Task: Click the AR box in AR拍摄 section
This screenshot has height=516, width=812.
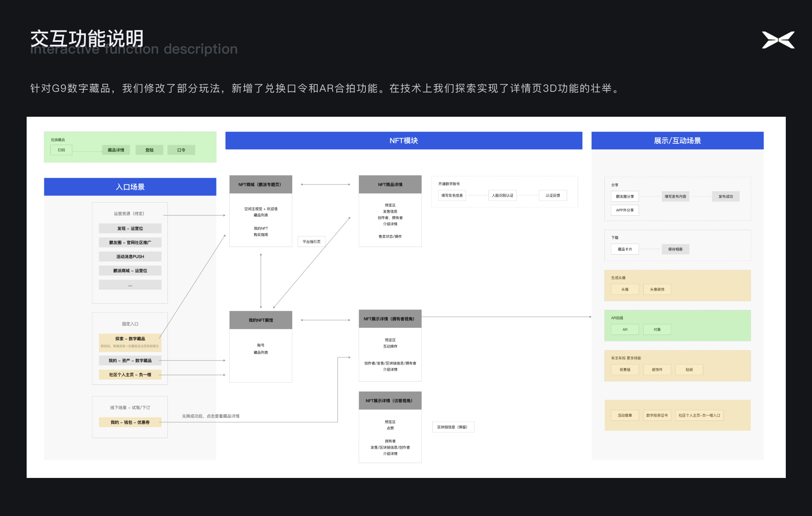Action: (x=625, y=329)
